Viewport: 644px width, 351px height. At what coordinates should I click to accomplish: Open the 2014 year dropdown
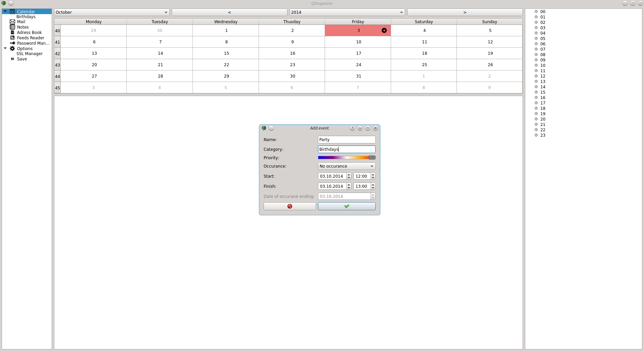point(347,12)
